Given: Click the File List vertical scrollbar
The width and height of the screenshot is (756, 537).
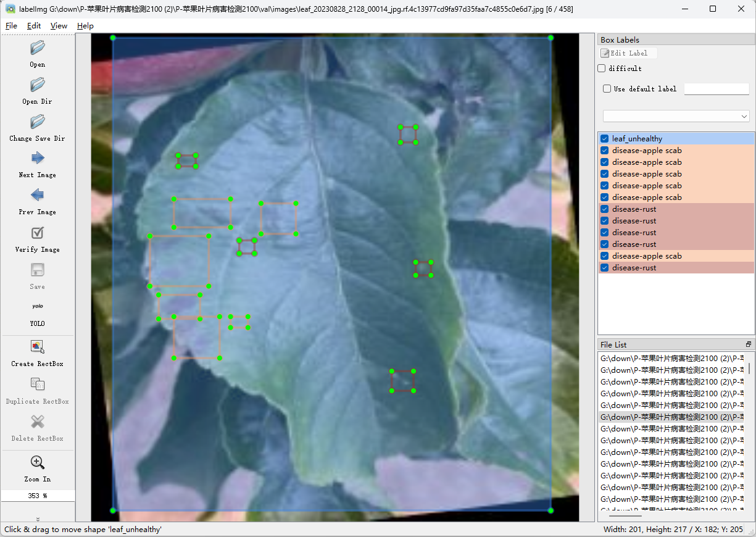Looking at the screenshot, I should click(750, 368).
